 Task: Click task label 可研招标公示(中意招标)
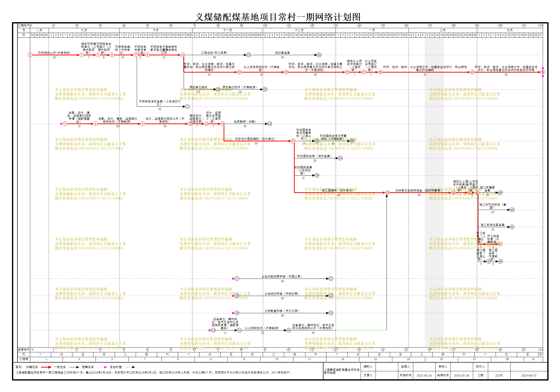[x=54, y=53]
